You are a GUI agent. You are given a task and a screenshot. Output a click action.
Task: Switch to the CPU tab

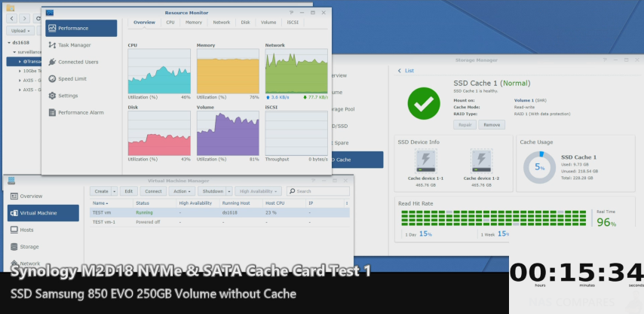(x=170, y=23)
